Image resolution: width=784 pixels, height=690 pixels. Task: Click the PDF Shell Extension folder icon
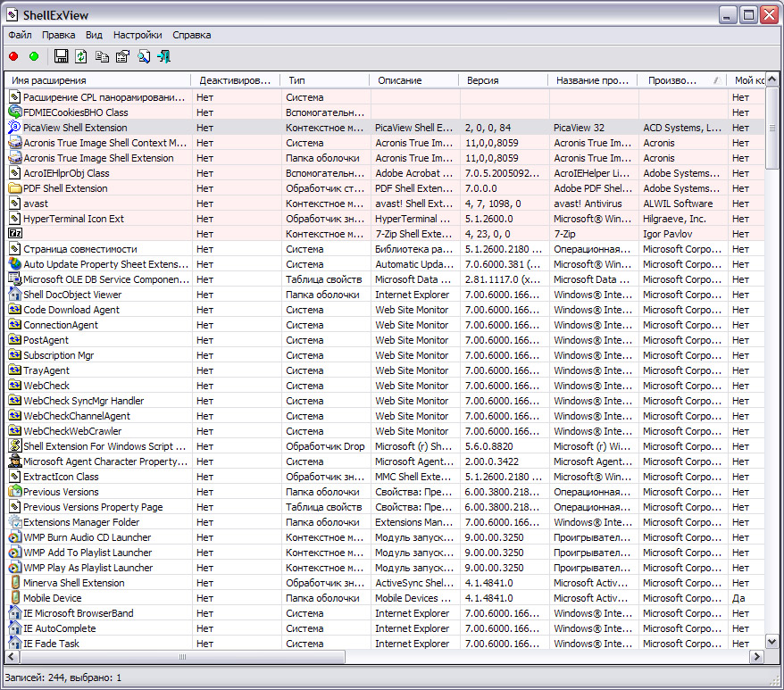(15, 188)
